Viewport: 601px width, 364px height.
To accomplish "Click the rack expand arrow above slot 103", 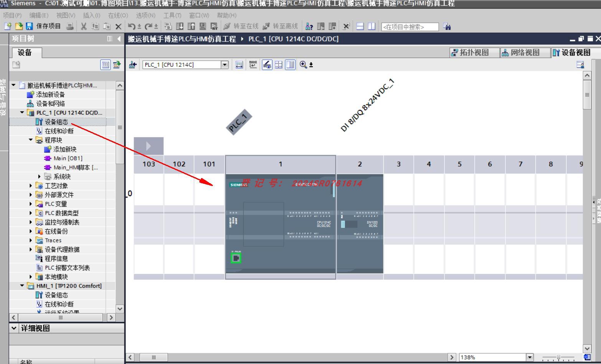I will [x=149, y=146].
